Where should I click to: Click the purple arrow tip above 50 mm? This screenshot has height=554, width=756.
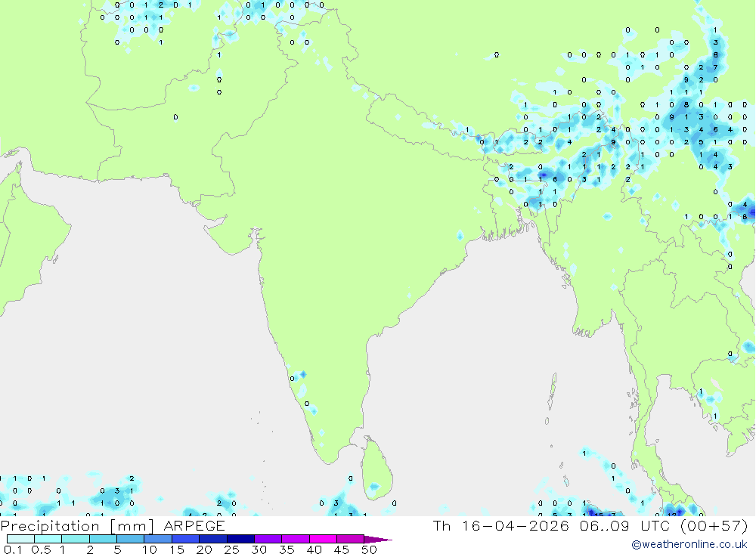(378, 540)
